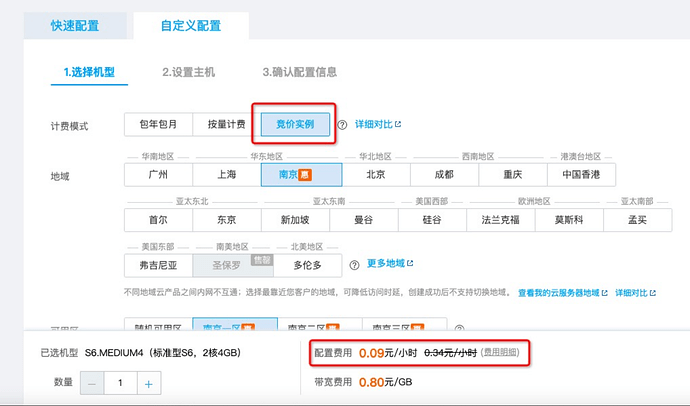Select 竞价实例 billing mode
This screenshot has height=406, width=690.
295,124
